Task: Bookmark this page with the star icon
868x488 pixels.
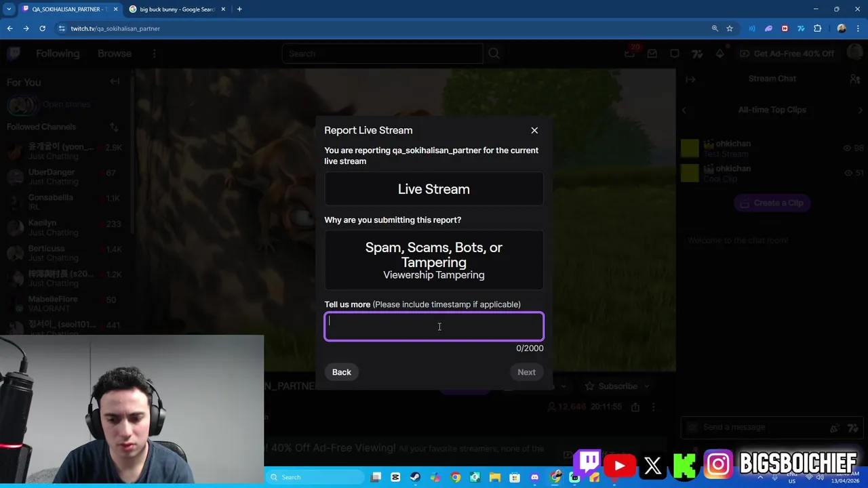Action: tap(730, 28)
